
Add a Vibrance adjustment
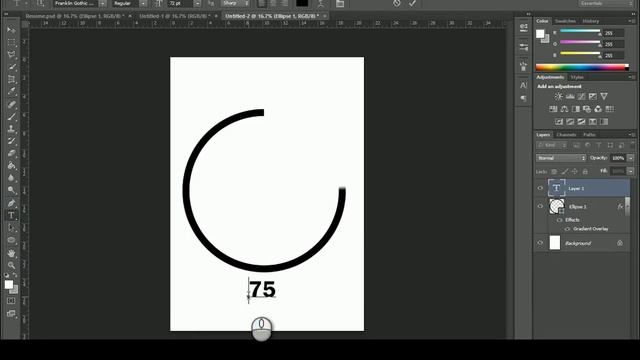[x=604, y=96]
